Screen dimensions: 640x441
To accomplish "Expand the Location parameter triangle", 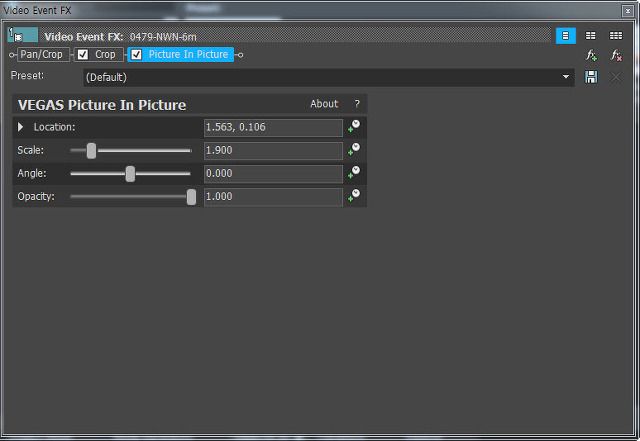I will point(20,127).
